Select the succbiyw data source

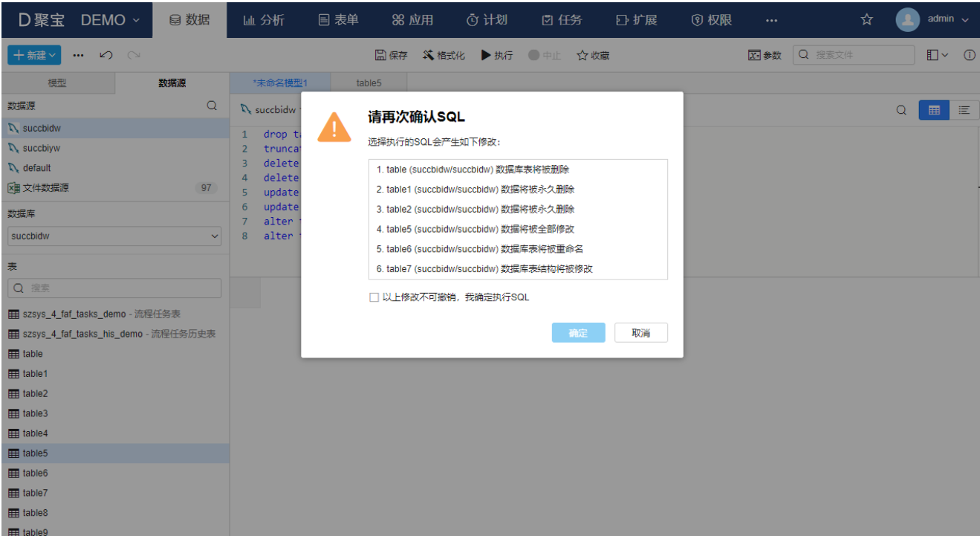pos(114,148)
